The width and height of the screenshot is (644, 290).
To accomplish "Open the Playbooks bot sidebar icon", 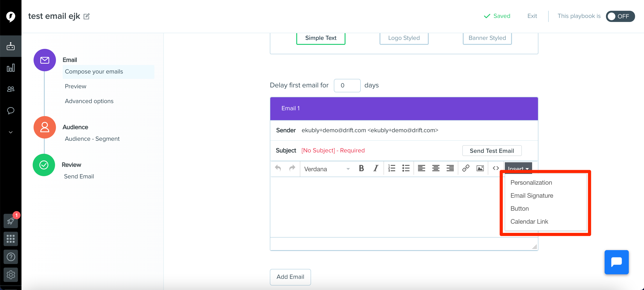I will tap(11, 46).
